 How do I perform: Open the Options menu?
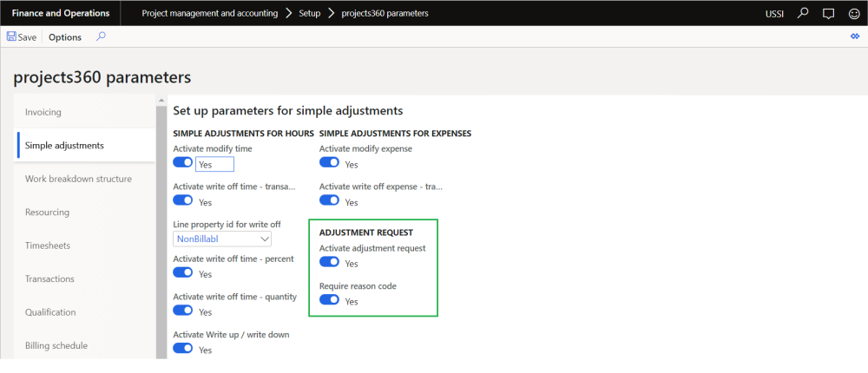pos(65,37)
